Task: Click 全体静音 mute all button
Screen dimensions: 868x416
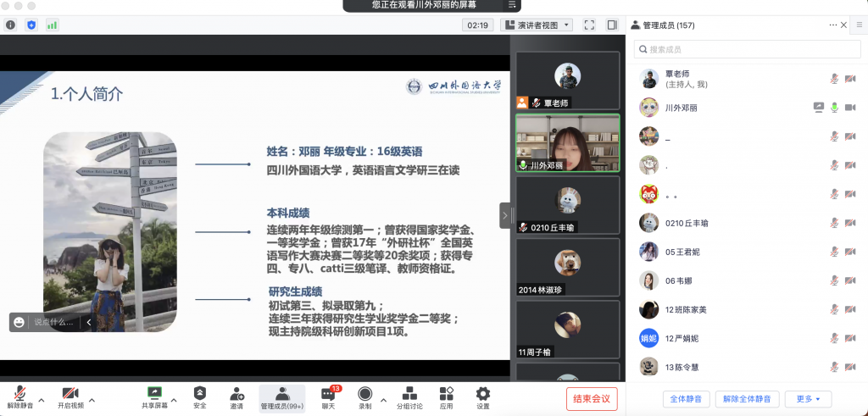Action: [686, 399]
